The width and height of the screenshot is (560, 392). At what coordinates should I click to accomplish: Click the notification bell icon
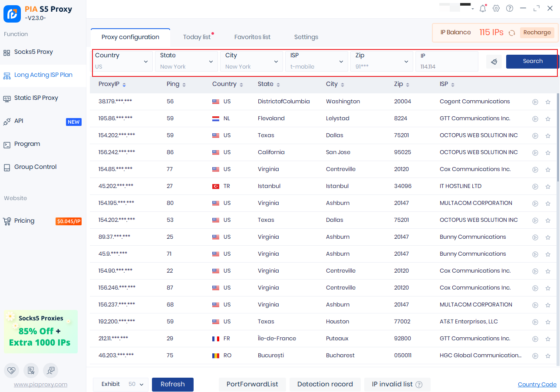click(x=482, y=8)
